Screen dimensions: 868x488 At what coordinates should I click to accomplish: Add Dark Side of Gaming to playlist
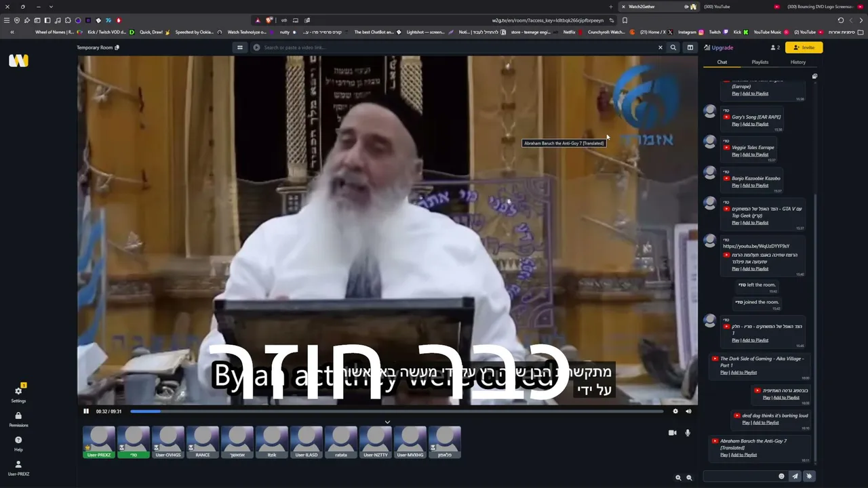[x=744, y=373]
